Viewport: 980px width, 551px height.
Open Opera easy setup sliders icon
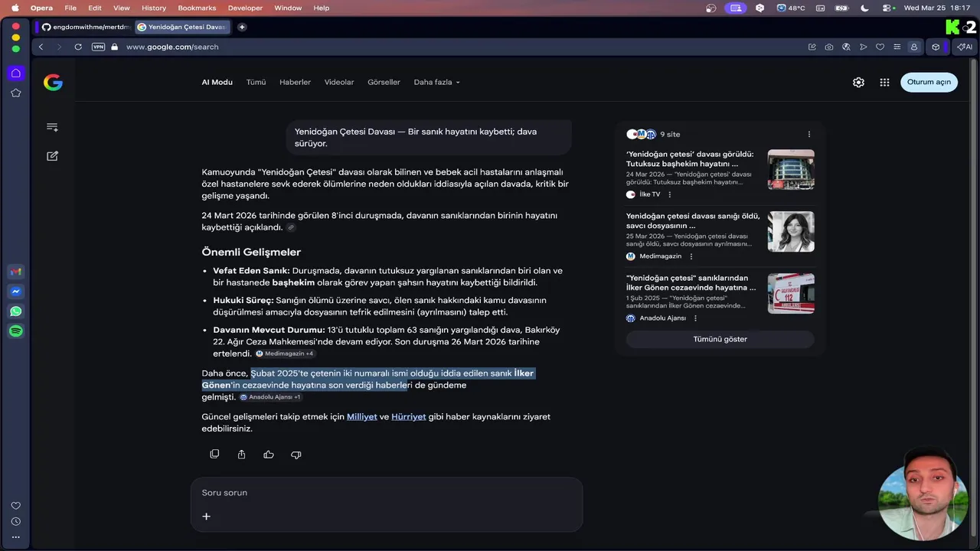click(x=897, y=47)
